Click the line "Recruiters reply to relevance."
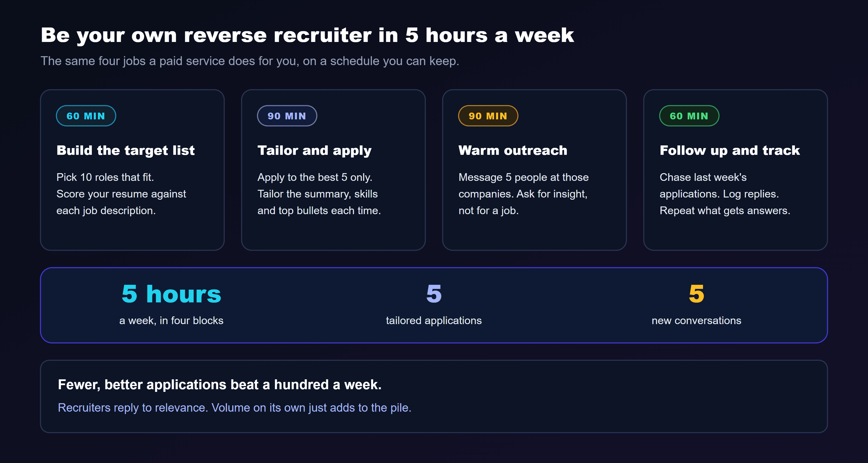The image size is (868, 463). coord(133,408)
